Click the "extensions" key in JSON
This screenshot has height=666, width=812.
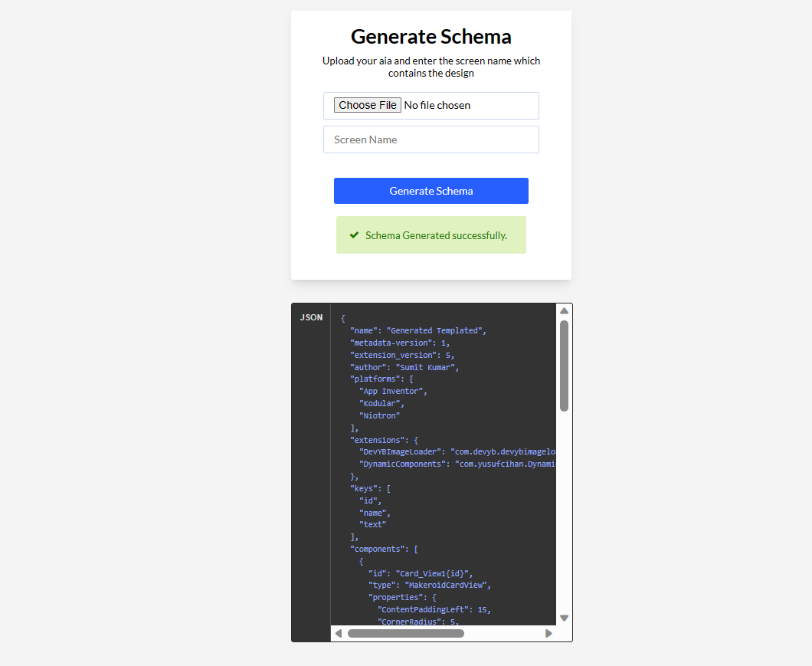pos(378,440)
